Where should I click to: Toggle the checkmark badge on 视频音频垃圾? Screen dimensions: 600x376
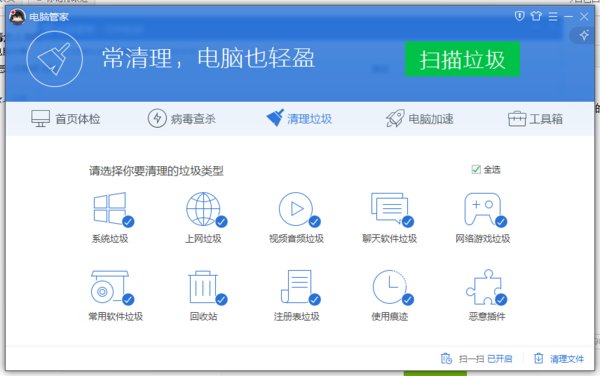pos(315,221)
